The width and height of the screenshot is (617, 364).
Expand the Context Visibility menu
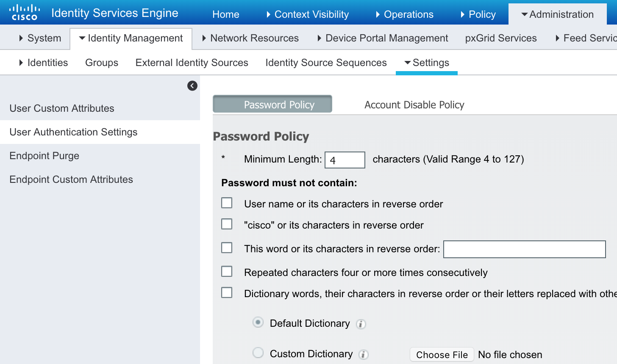(308, 14)
